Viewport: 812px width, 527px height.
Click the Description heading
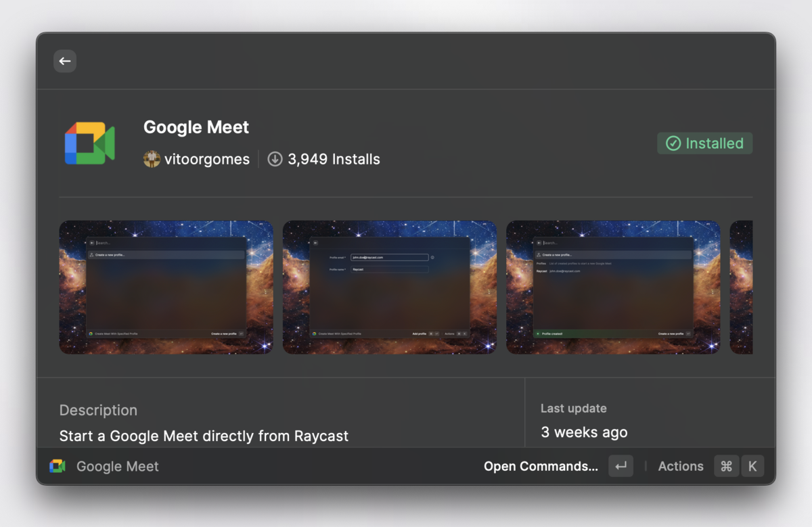pos(98,410)
